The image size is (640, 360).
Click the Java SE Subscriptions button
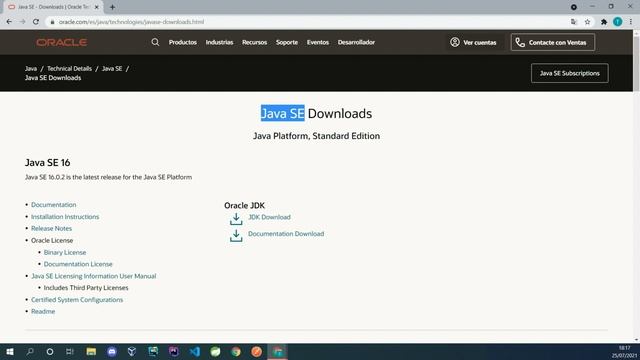tap(569, 73)
